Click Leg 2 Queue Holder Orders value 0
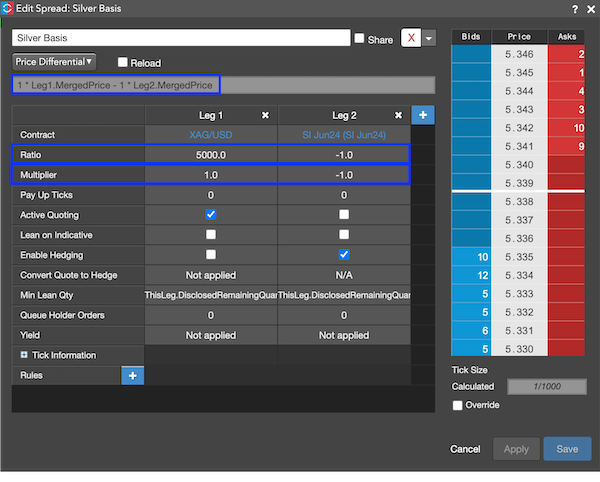Viewport: 600px width, 482px height. [344, 315]
